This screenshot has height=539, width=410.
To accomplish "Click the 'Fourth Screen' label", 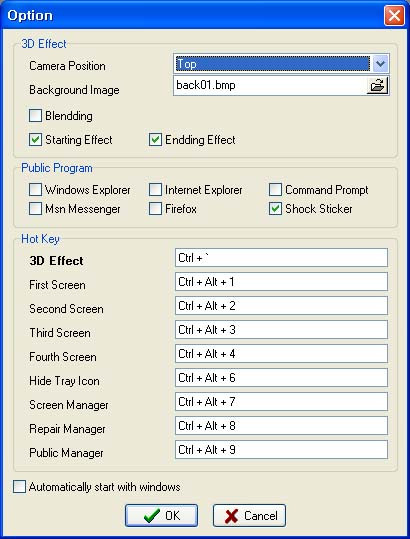I will (63, 357).
